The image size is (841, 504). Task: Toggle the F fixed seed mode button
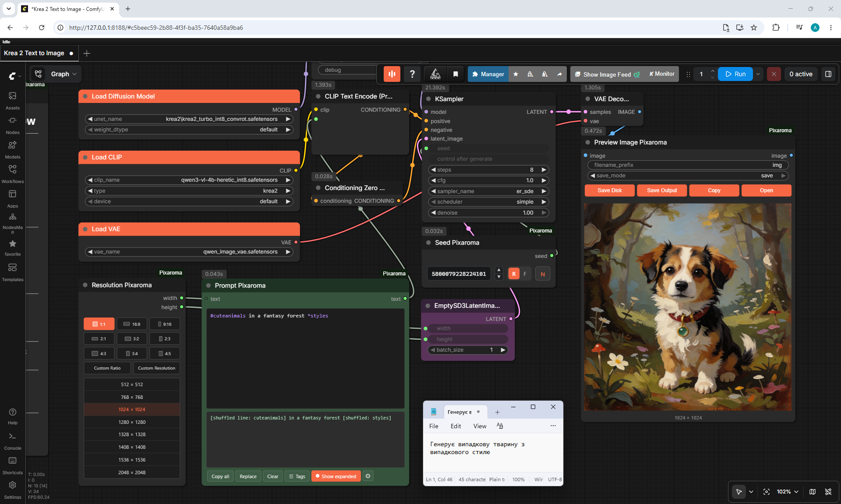pyautogui.click(x=525, y=274)
